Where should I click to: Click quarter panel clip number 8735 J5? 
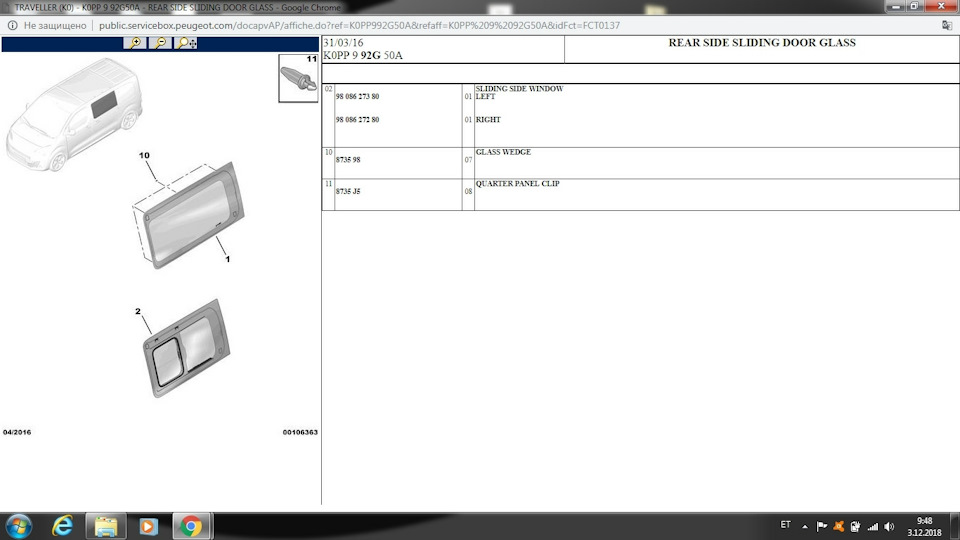click(x=348, y=191)
